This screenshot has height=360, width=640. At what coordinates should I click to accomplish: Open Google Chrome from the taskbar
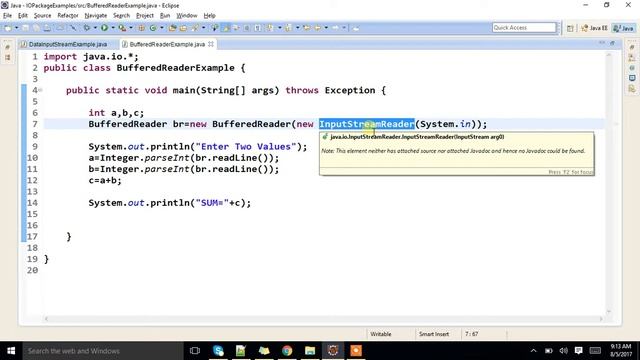tap(287, 351)
